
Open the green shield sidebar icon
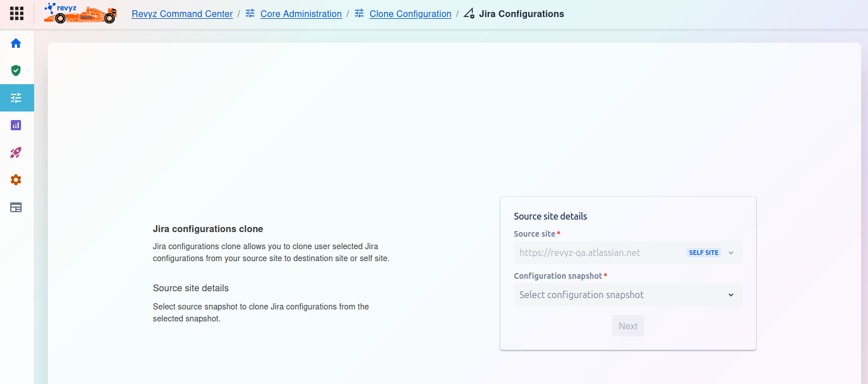(x=16, y=71)
